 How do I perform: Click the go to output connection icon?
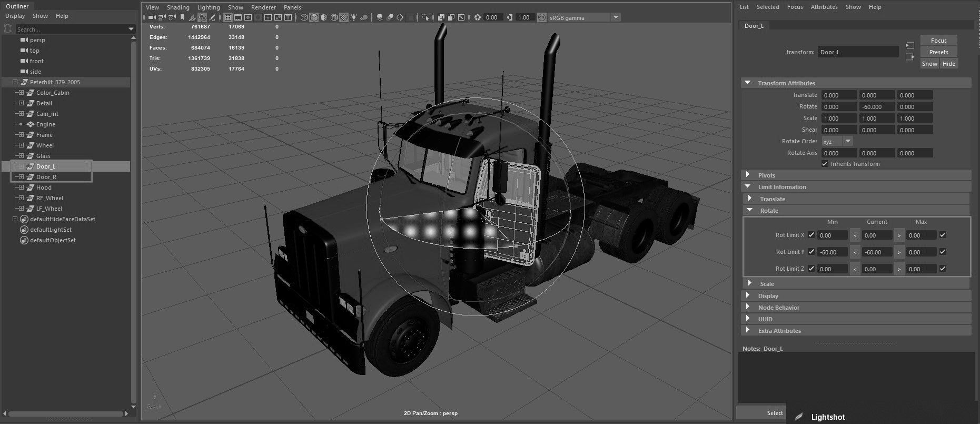click(x=909, y=57)
